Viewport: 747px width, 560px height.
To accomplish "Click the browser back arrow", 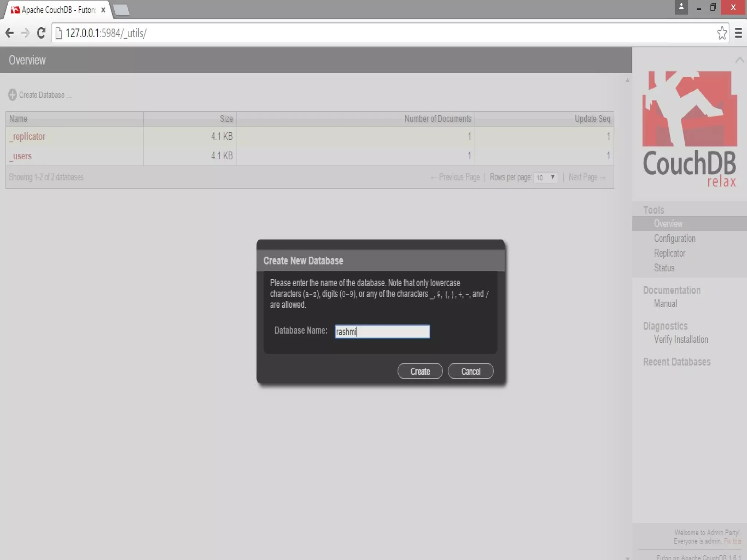I will 10,33.
